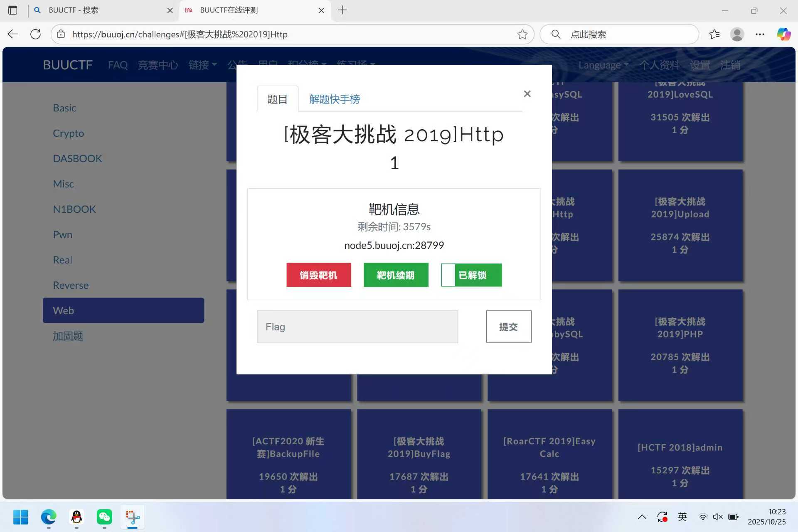
Task: Bookmark page with star icon
Action: (x=522, y=34)
